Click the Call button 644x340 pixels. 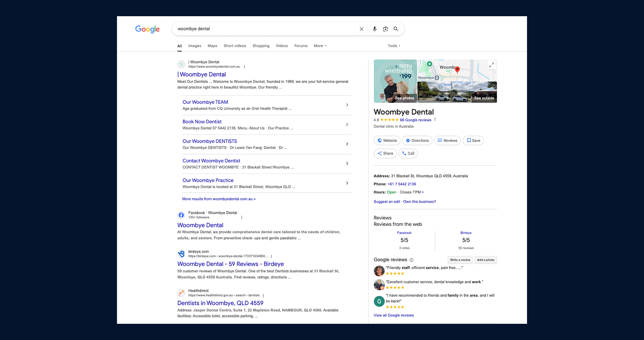(x=408, y=153)
